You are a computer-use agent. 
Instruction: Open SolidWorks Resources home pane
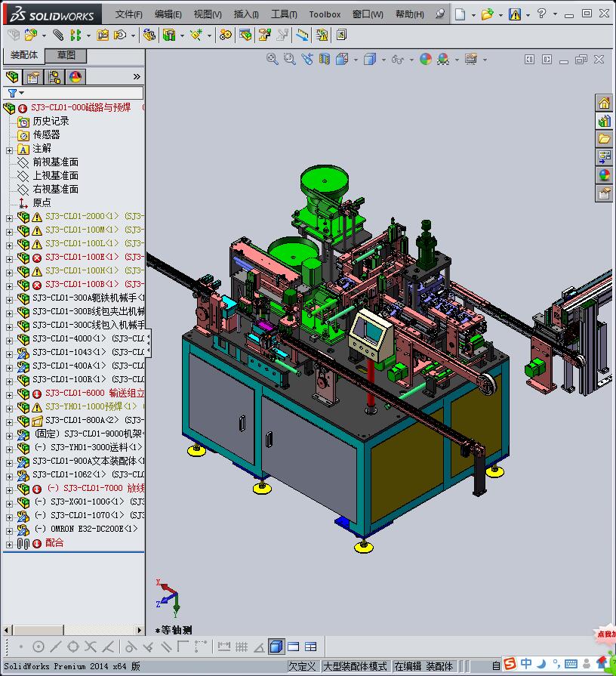click(604, 103)
